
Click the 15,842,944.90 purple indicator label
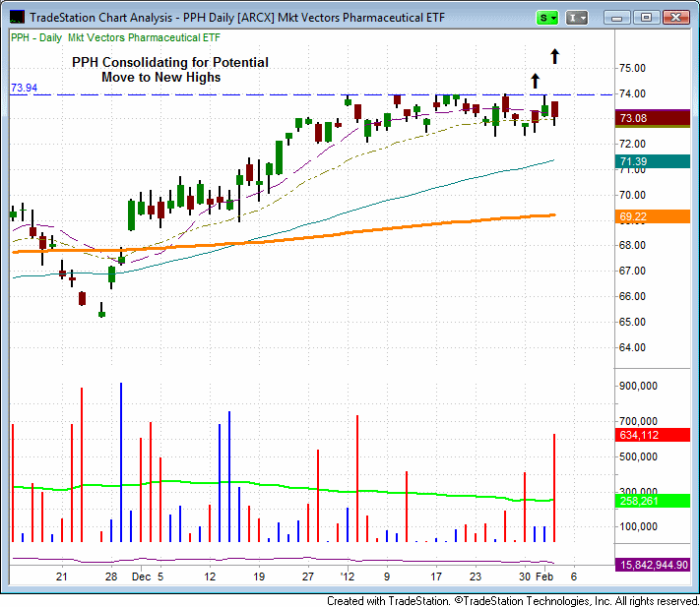coord(652,565)
